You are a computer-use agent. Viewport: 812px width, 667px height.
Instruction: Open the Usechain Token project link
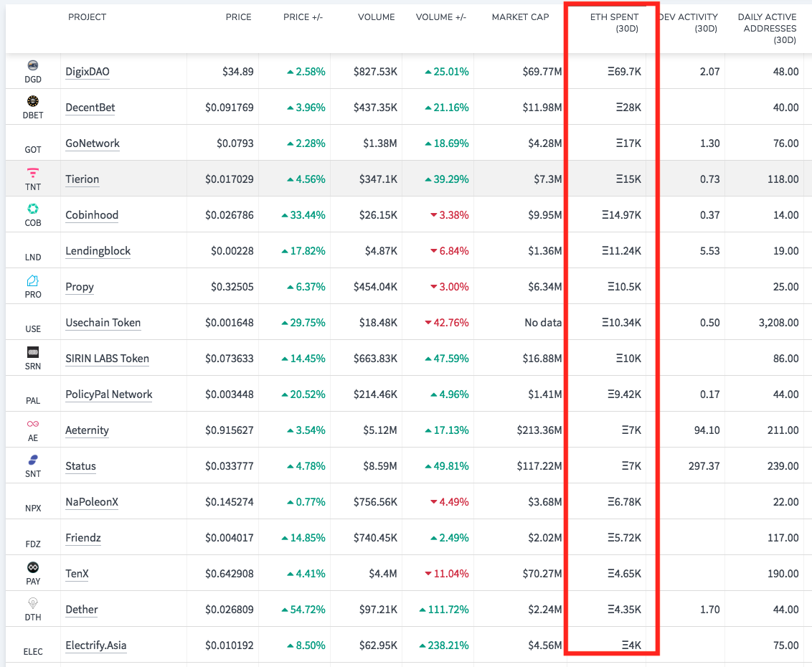[103, 323]
